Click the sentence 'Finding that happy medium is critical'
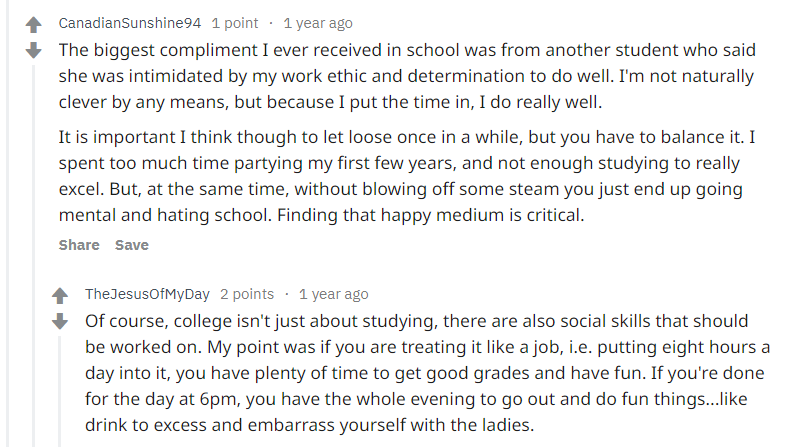802x447 pixels. [x=431, y=215]
